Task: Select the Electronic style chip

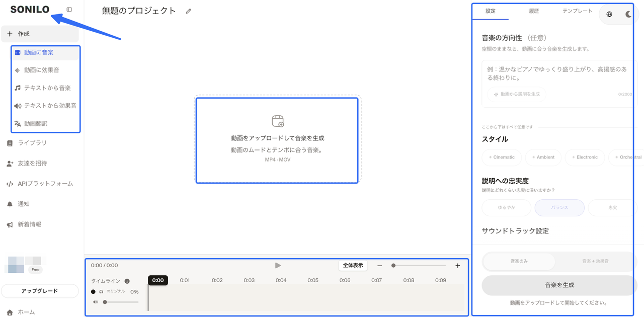Action: click(x=584, y=157)
